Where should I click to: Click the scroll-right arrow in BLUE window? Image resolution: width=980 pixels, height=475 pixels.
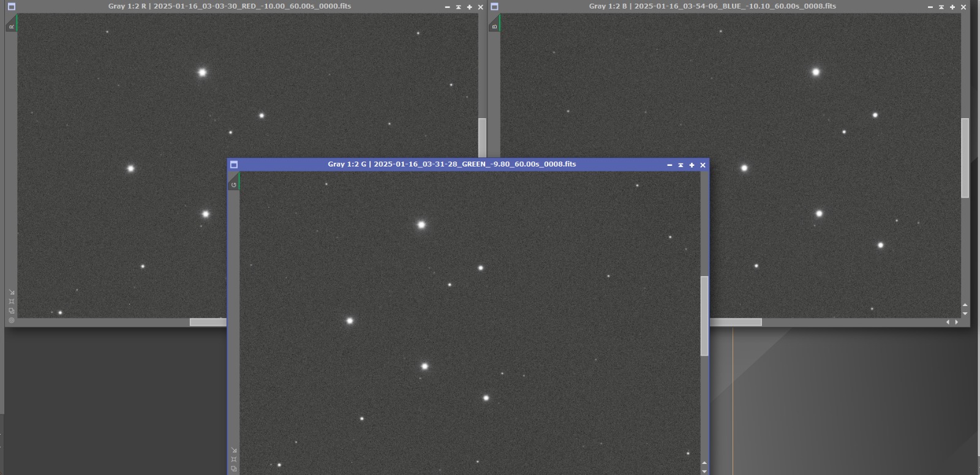(x=957, y=322)
